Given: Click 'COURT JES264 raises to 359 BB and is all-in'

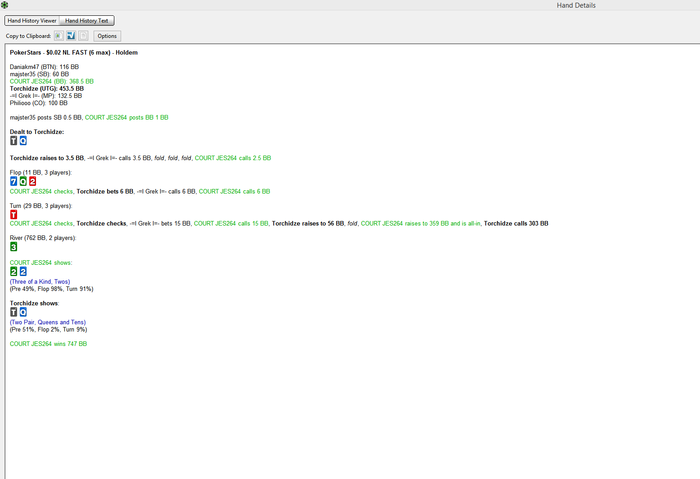Looking at the screenshot, I should pos(421,223).
